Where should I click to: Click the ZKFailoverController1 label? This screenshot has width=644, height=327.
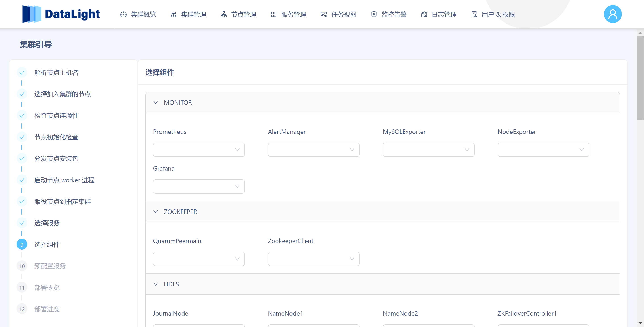527,314
